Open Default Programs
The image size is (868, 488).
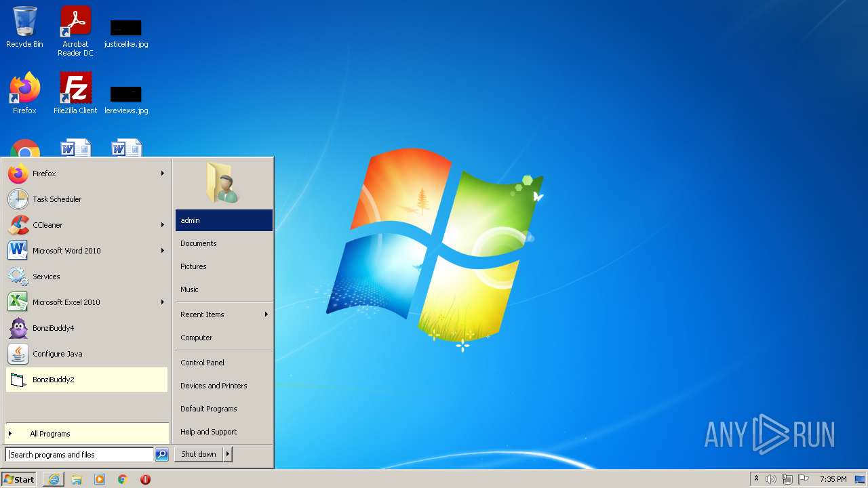224,409
